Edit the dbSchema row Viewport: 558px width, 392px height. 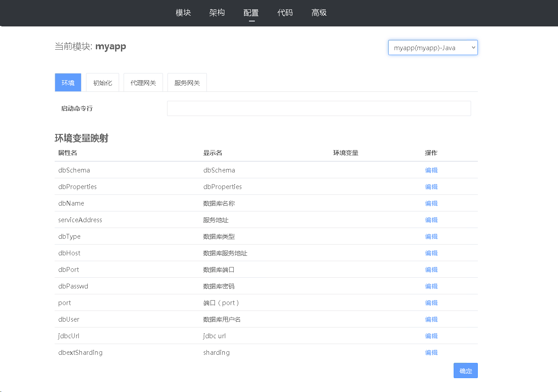pyautogui.click(x=431, y=170)
